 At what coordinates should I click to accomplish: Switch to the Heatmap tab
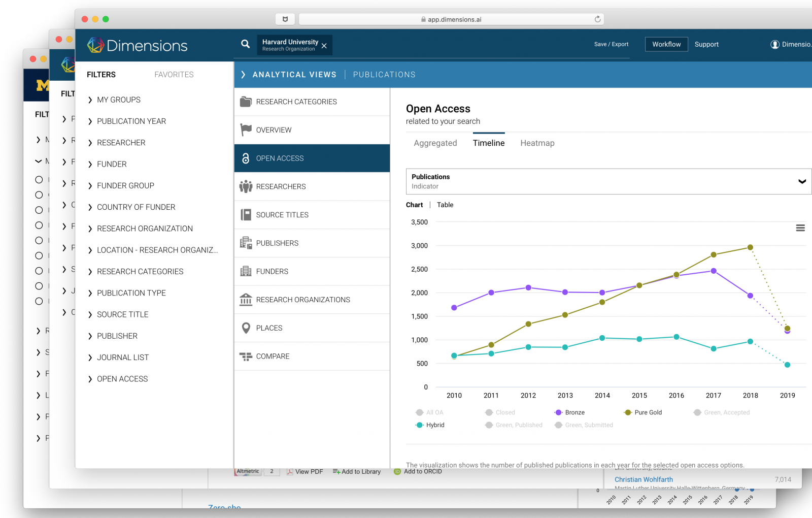pyautogui.click(x=537, y=143)
